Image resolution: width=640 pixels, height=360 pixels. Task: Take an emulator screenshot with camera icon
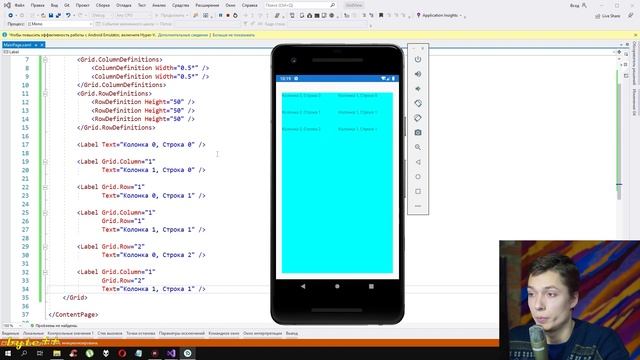click(418, 133)
